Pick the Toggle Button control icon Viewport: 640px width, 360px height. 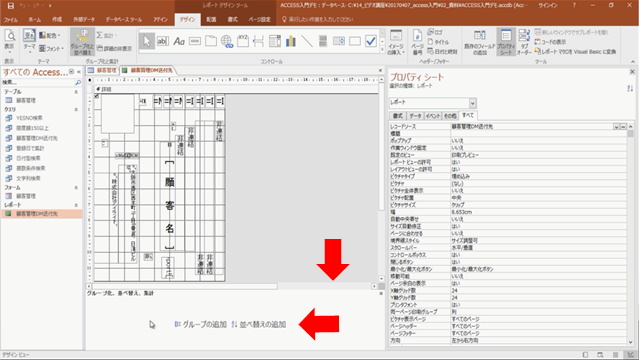(322, 41)
